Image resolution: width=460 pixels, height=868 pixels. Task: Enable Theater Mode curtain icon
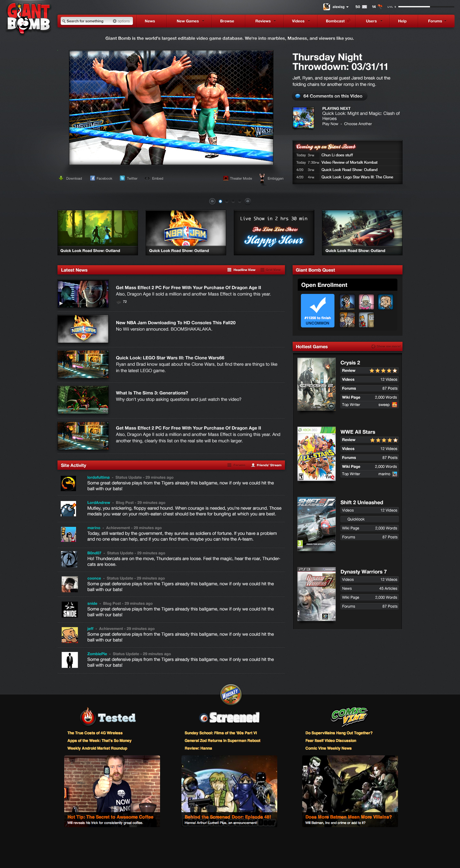click(226, 178)
